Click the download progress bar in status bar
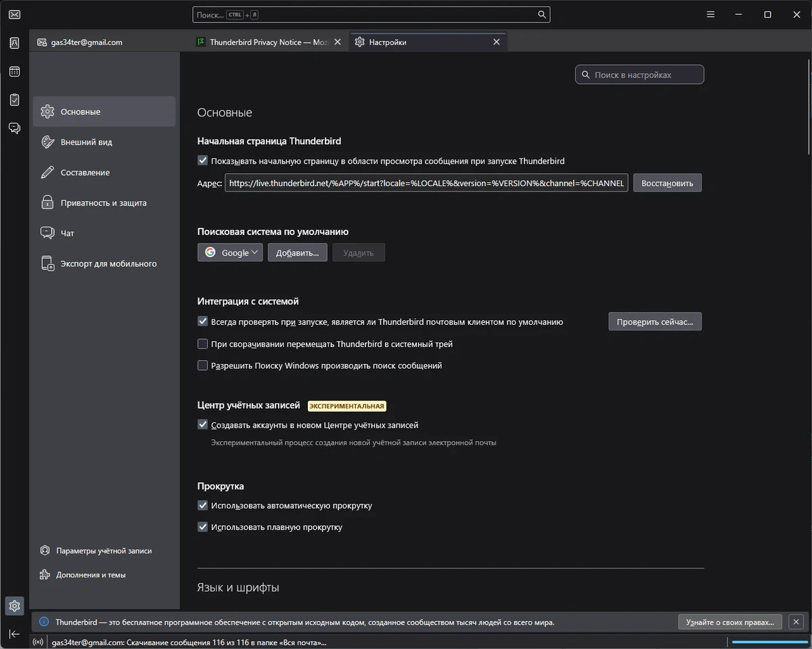This screenshot has height=649, width=812. [x=769, y=642]
